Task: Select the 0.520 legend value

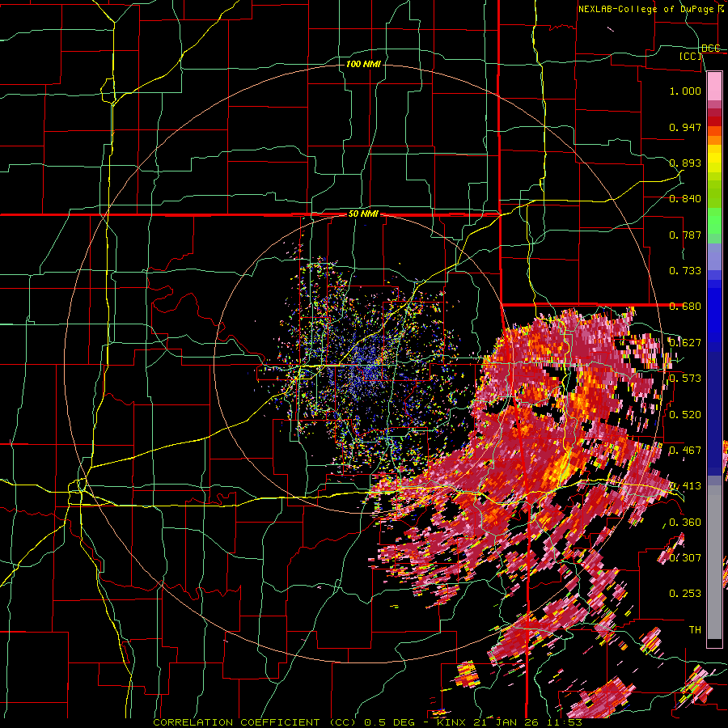Action: tap(685, 415)
